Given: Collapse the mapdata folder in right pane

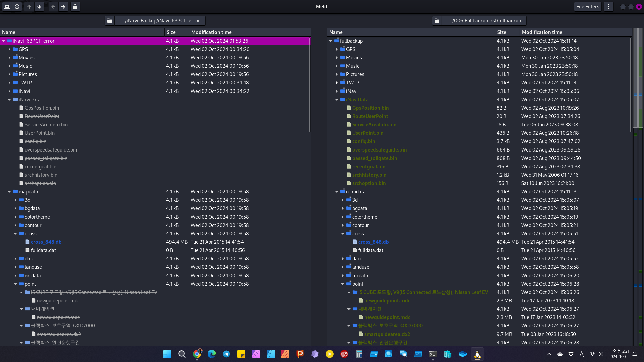Looking at the screenshot, I should [x=337, y=192].
